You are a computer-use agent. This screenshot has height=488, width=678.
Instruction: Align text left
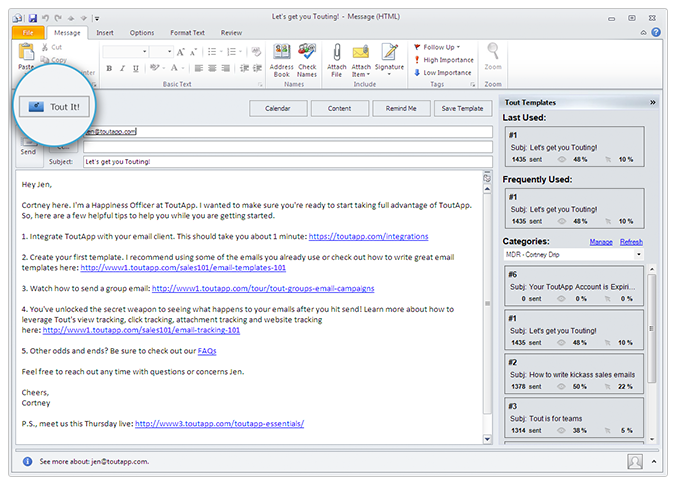[199, 68]
